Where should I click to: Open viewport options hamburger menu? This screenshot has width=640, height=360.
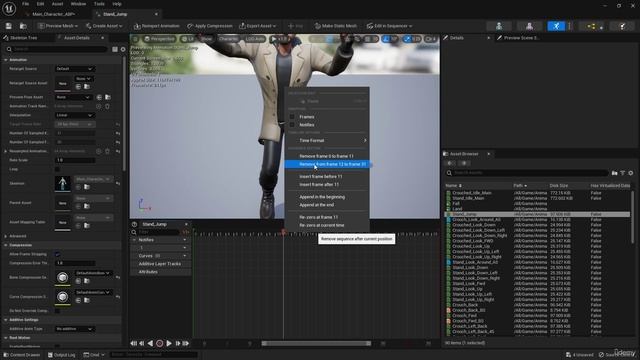coord(136,39)
